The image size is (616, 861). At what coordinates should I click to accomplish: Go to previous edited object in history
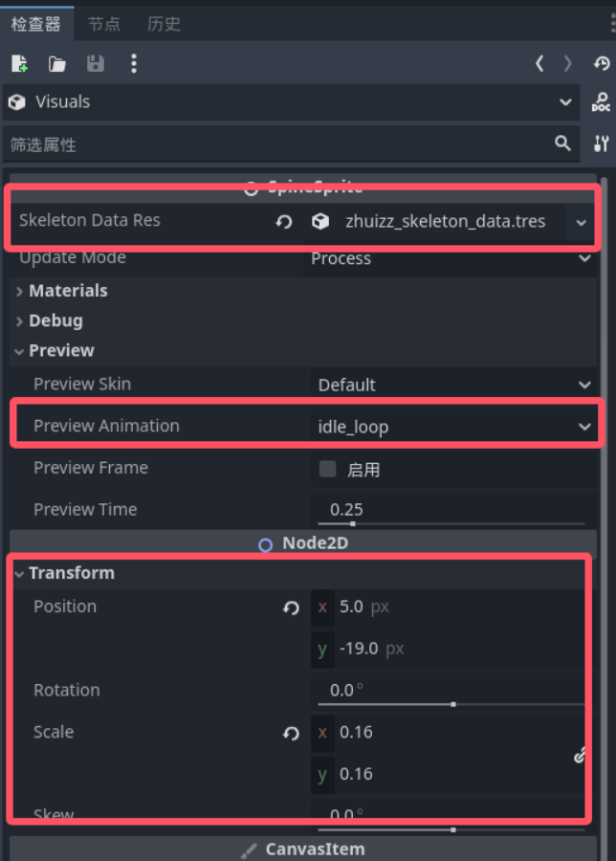point(539,64)
